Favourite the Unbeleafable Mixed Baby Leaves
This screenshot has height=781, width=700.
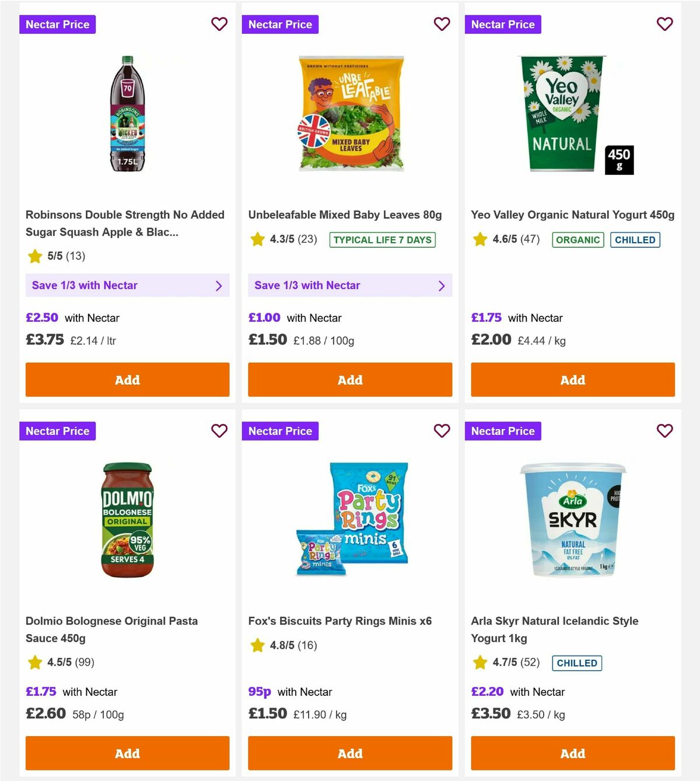pos(442,24)
